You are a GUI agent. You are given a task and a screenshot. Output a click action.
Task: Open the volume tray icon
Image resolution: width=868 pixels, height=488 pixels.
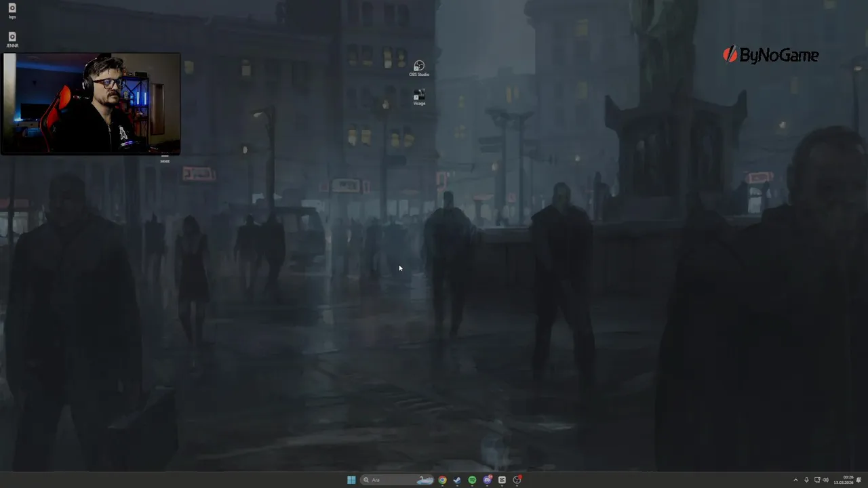[x=825, y=480]
